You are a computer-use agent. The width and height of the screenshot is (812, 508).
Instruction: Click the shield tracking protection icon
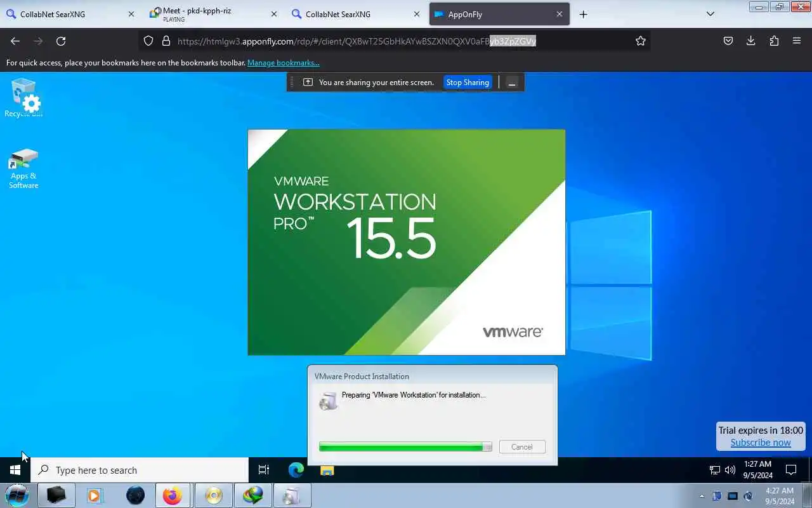tap(148, 41)
